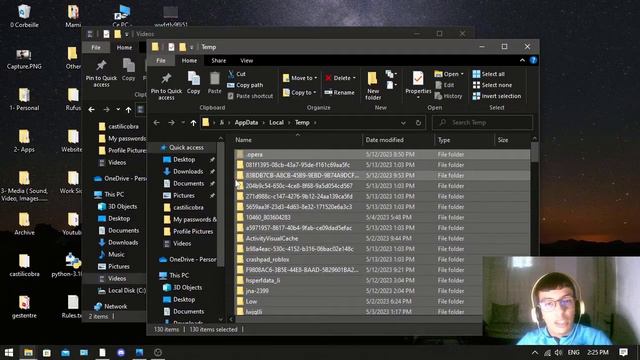The image size is (640, 360).
Task: Collapse the ribbon with the chevron
Action: (x=522, y=60)
